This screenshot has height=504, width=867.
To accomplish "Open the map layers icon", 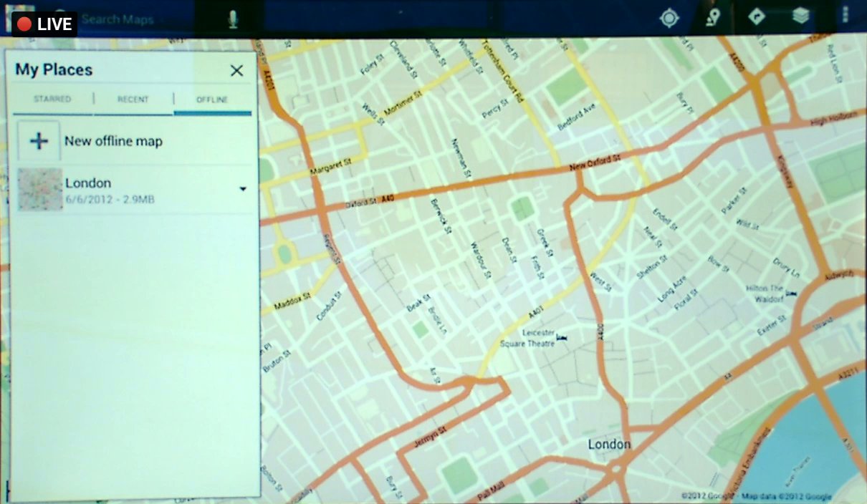I will pyautogui.click(x=800, y=17).
